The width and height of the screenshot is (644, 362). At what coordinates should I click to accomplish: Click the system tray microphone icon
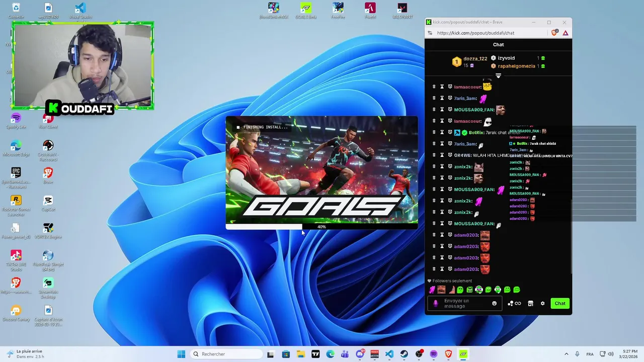(x=577, y=354)
